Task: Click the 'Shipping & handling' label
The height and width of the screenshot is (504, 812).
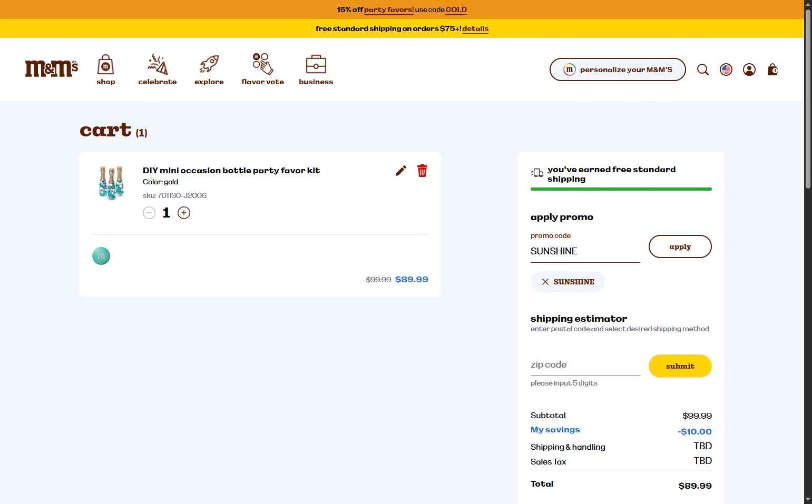Action: (x=568, y=447)
